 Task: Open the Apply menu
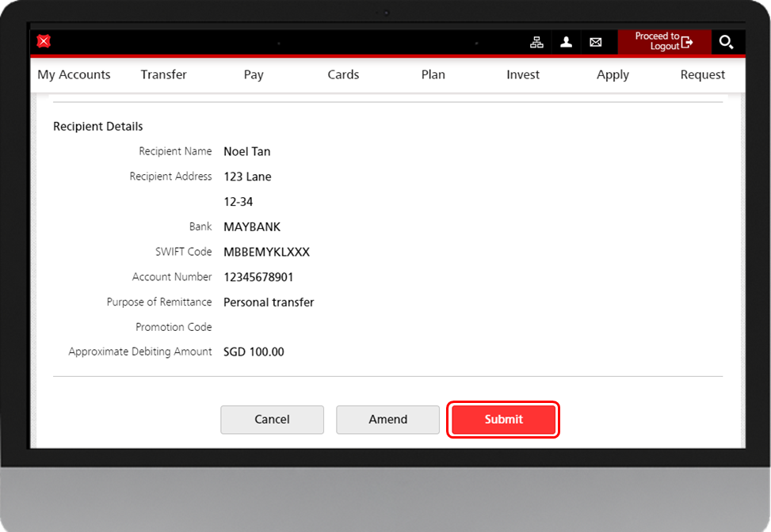[613, 74]
